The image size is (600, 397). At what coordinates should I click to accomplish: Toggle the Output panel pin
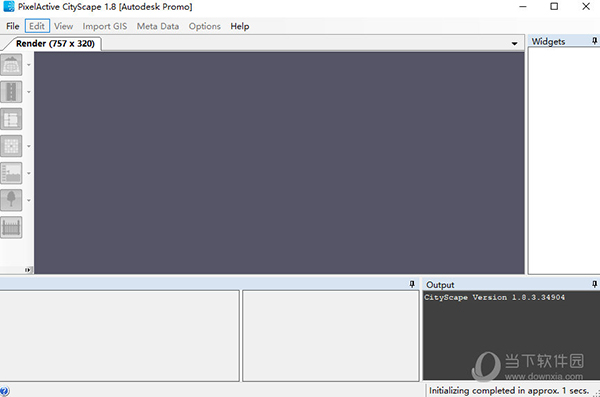click(594, 284)
